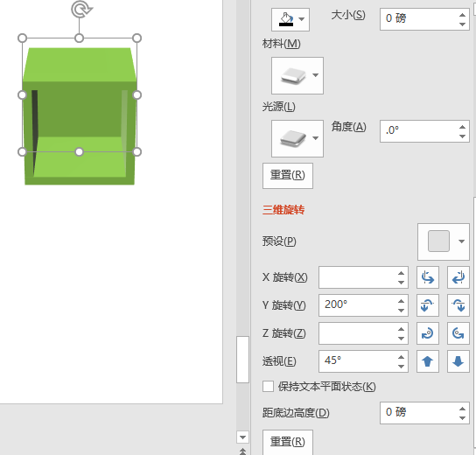Open the contour fill color dropdown
This screenshot has height=455, width=476.
point(290,19)
